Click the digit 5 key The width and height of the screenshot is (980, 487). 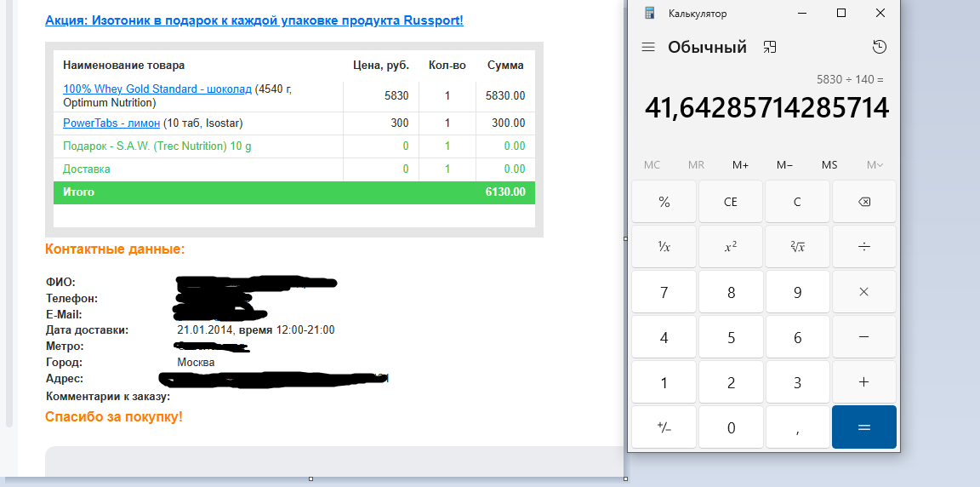731,337
